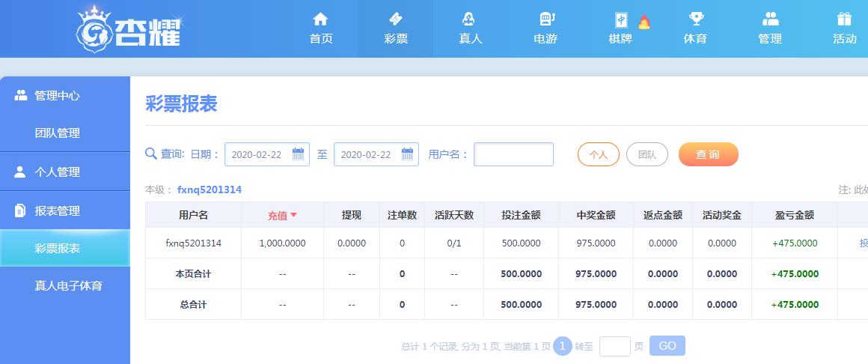Expand 管理中心 in the sidebar

[65, 95]
